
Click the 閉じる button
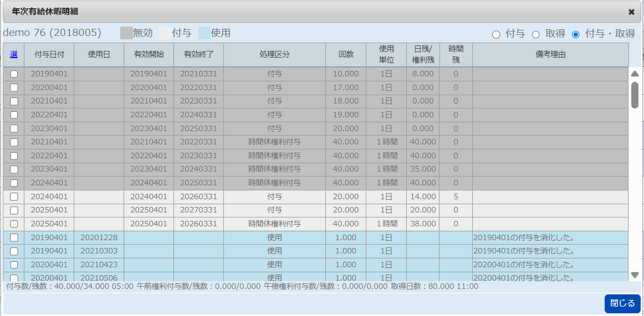click(x=622, y=303)
